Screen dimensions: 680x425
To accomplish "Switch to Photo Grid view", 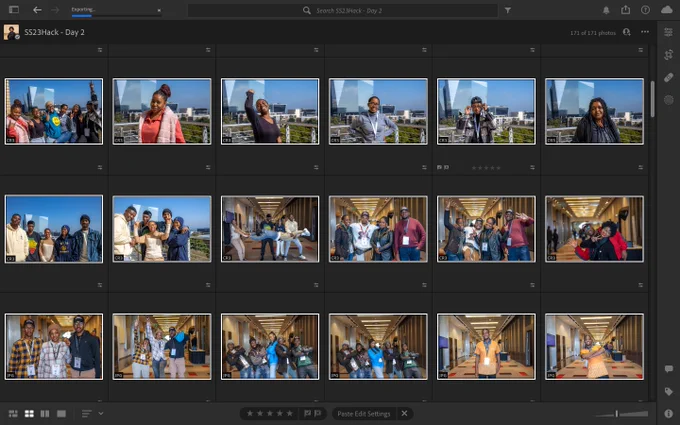I will pyautogui.click(x=13, y=414).
